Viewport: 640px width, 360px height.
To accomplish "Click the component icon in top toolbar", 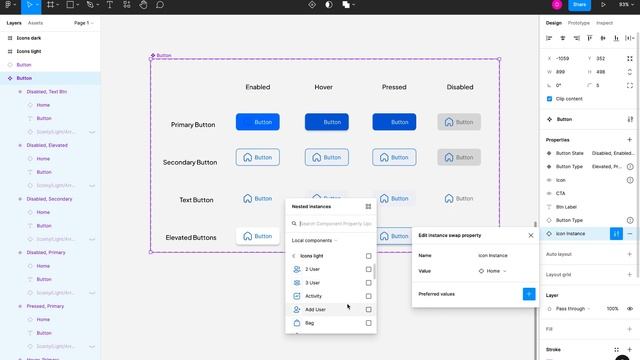I will [x=312, y=5].
